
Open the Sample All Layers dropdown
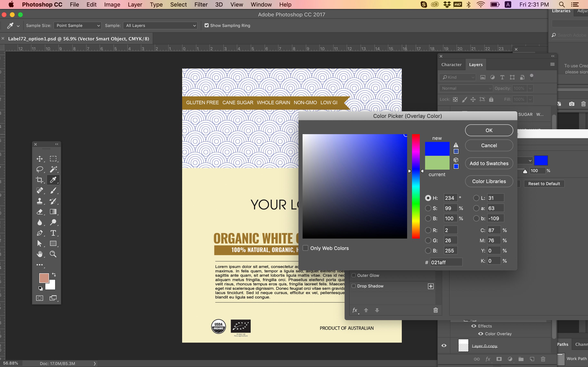click(160, 25)
